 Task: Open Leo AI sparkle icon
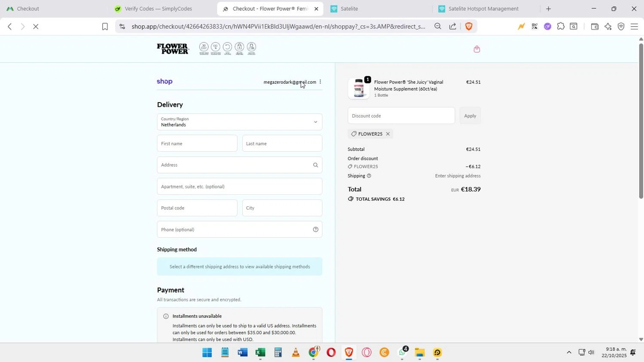(x=608, y=27)
